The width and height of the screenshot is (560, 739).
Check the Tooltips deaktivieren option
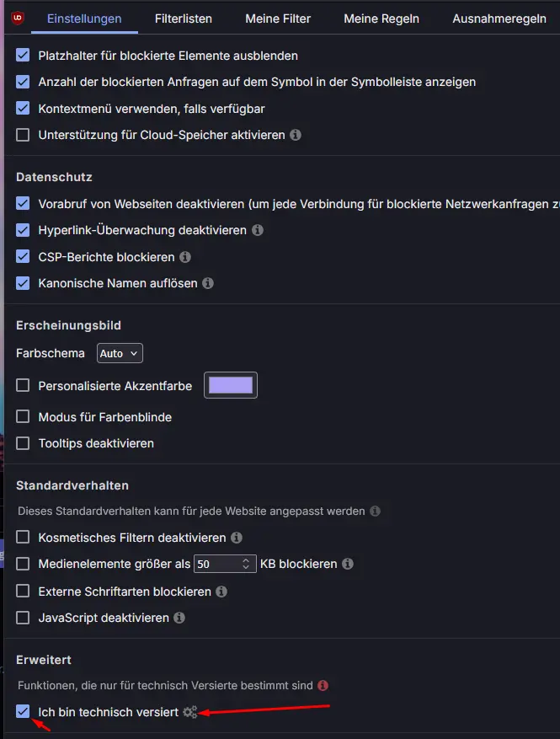23,443
